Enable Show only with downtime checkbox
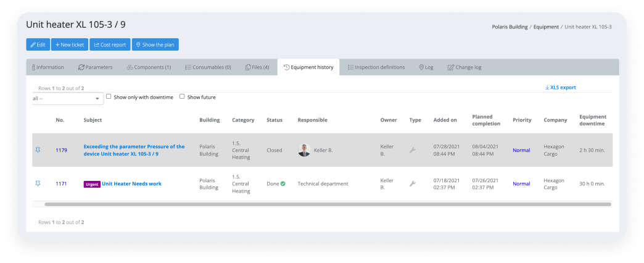 tap(109, 96)
